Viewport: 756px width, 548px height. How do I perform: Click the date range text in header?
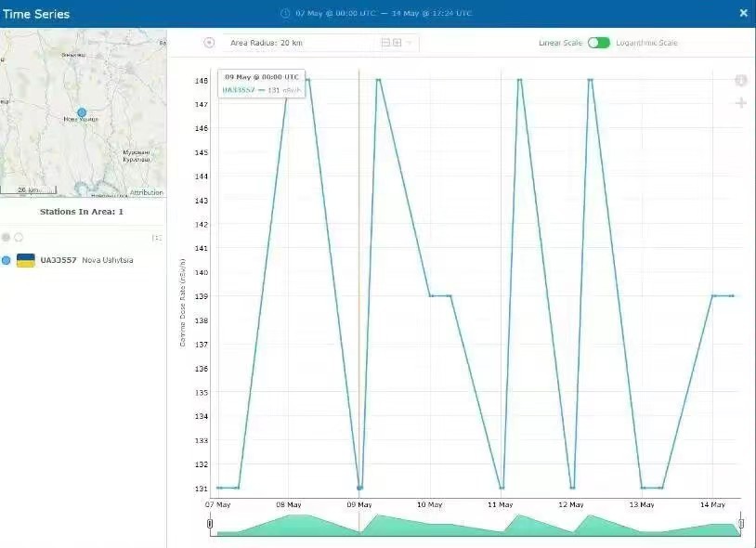point(383,13)
